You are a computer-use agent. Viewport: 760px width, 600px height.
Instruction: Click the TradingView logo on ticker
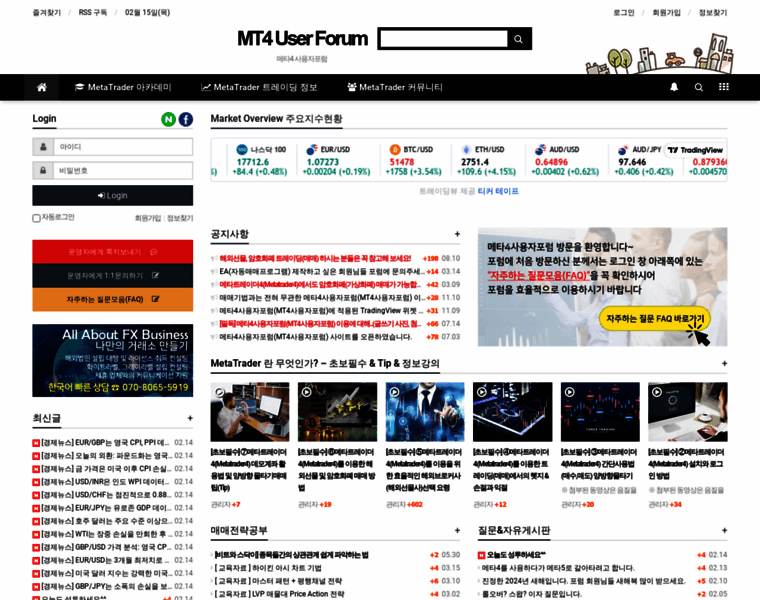[x=695, y=150]
